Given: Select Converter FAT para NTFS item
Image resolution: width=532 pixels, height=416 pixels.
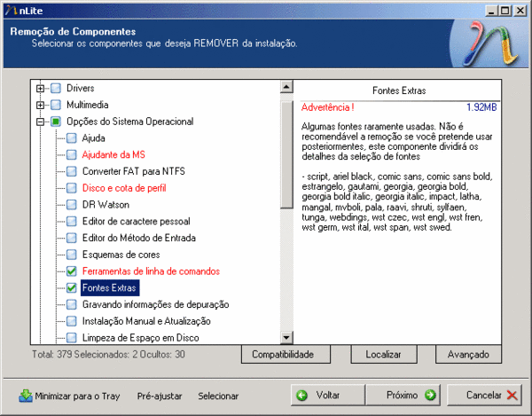Looking at the screenshot, I should [x=134, y=171].
